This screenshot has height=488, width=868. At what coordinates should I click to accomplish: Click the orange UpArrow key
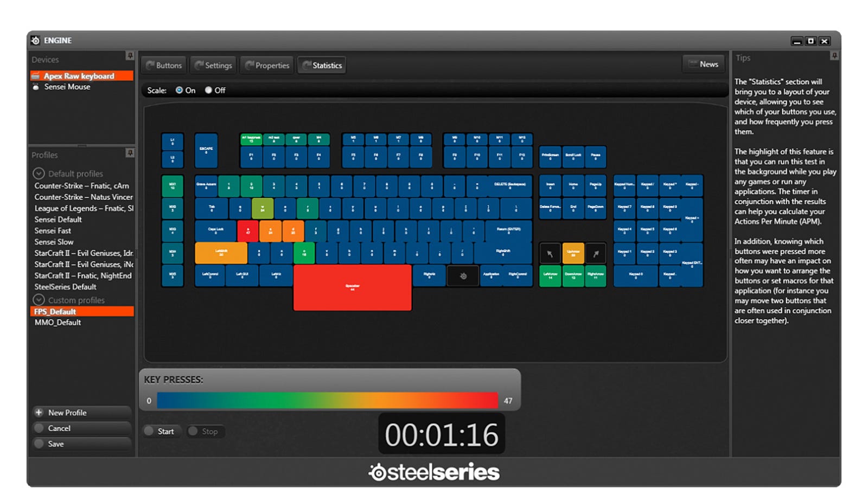coord(573,253)
